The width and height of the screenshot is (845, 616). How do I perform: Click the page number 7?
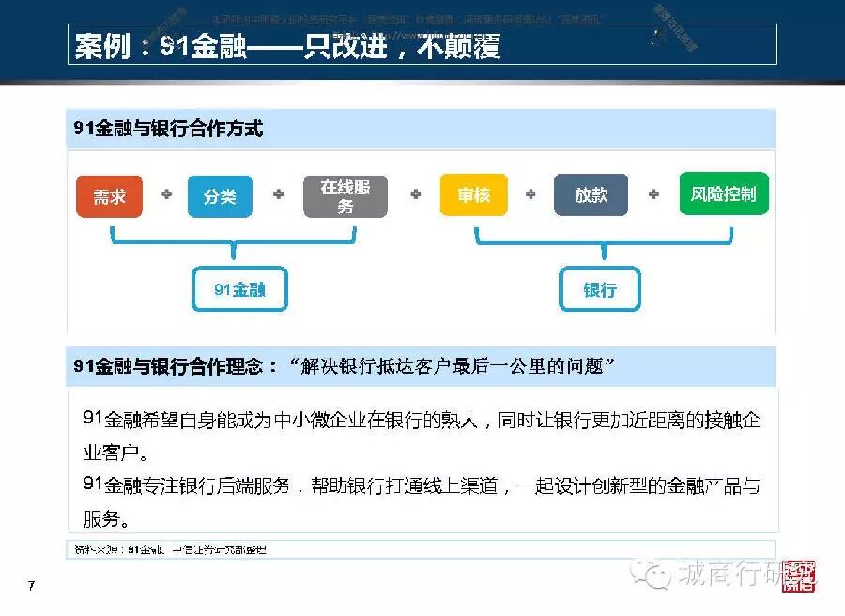tap(31, 585)
